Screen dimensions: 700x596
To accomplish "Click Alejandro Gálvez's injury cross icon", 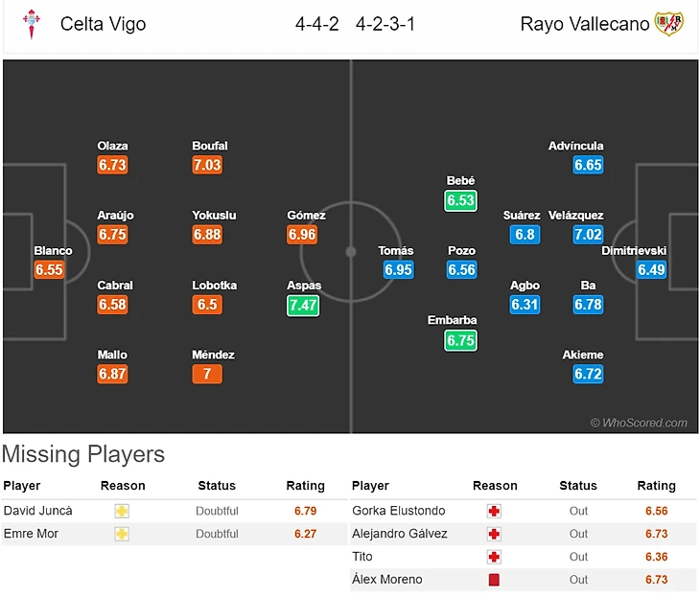I will (x=495, y=534).
